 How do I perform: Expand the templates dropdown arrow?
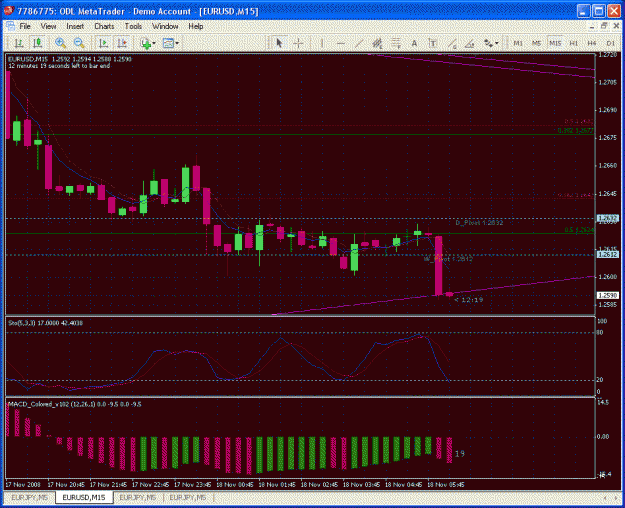point(177,43)
